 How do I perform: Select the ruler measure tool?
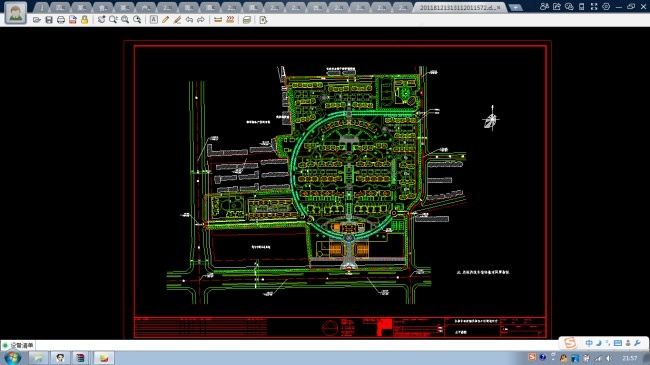218,20
